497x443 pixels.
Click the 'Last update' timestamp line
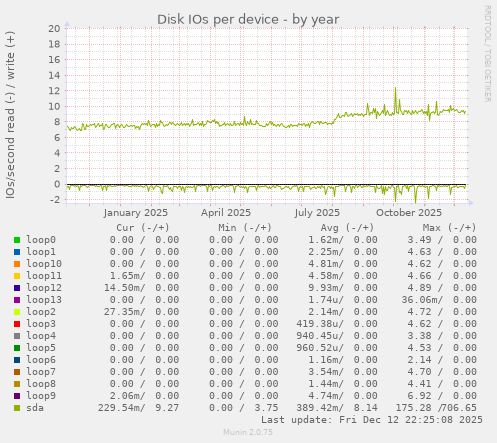pos(372,420)
